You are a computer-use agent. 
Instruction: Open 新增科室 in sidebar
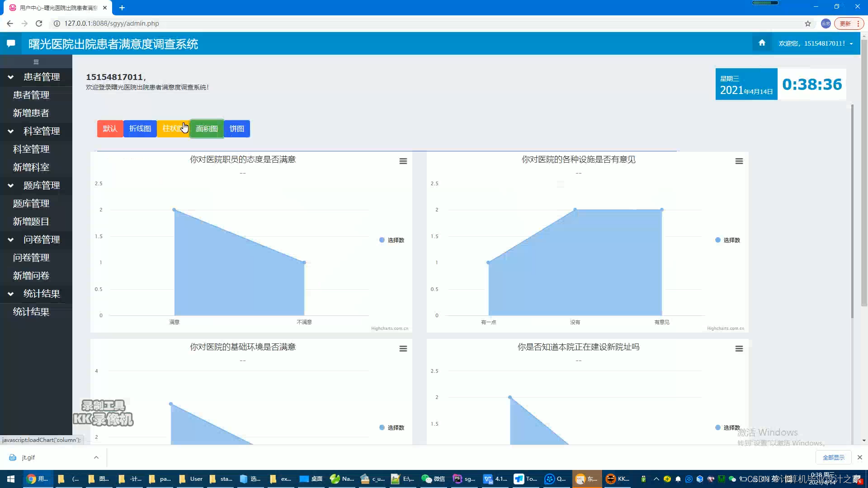coord(31,167)
